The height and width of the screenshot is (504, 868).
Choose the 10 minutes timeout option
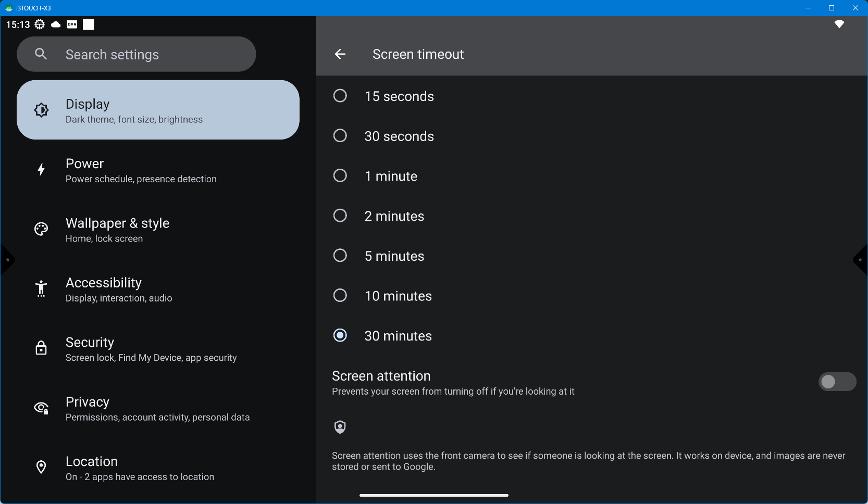tap(340, 296)
